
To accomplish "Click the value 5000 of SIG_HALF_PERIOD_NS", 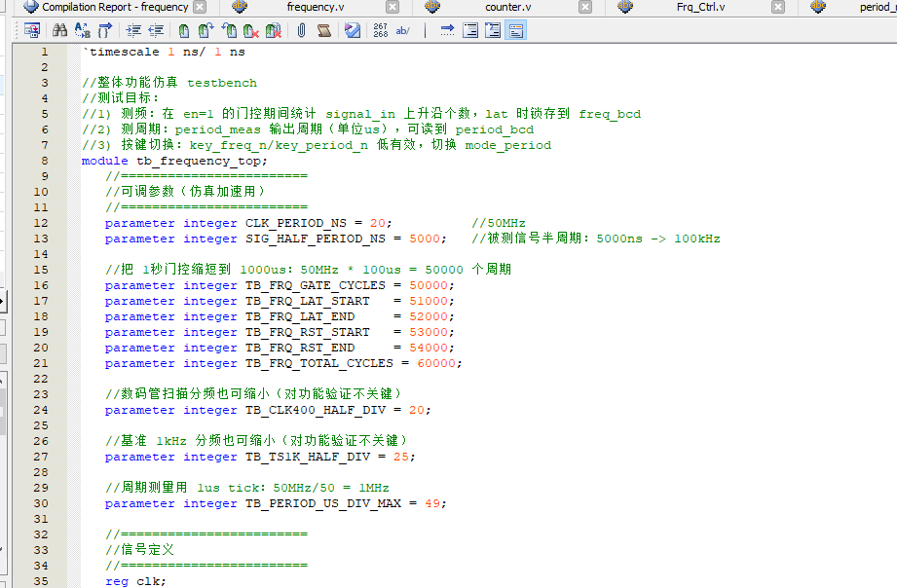I will [x=424, y=239].
